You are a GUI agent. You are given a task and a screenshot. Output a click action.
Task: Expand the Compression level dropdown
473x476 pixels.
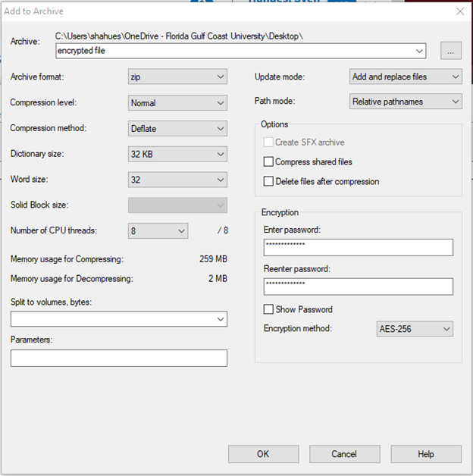pos(177,102)
